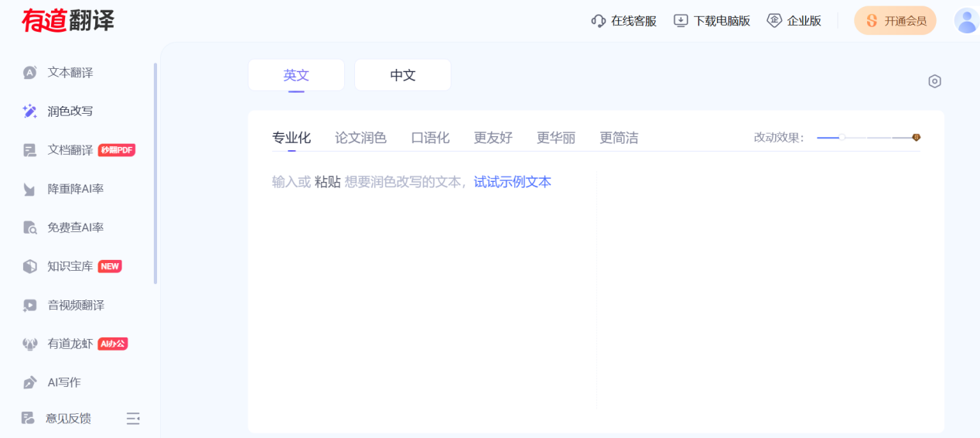
Task: Open AI写作 from the sidebar
Action: point(64,382)
